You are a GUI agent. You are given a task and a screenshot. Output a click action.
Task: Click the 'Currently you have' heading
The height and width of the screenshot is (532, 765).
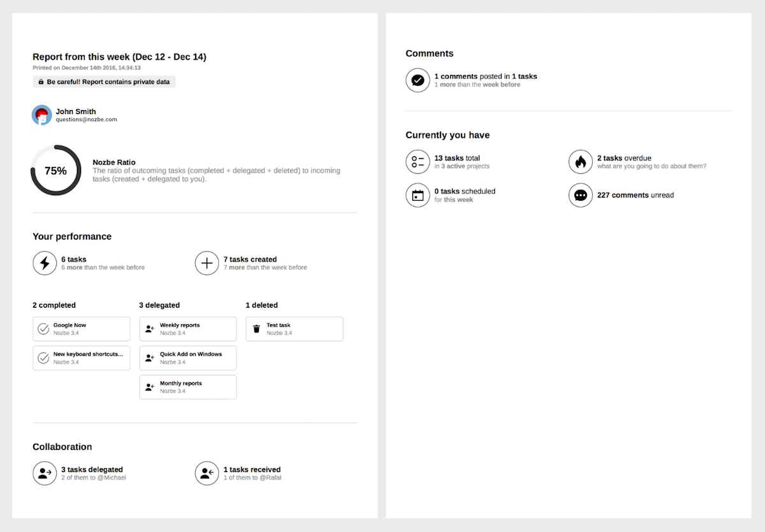448,135
